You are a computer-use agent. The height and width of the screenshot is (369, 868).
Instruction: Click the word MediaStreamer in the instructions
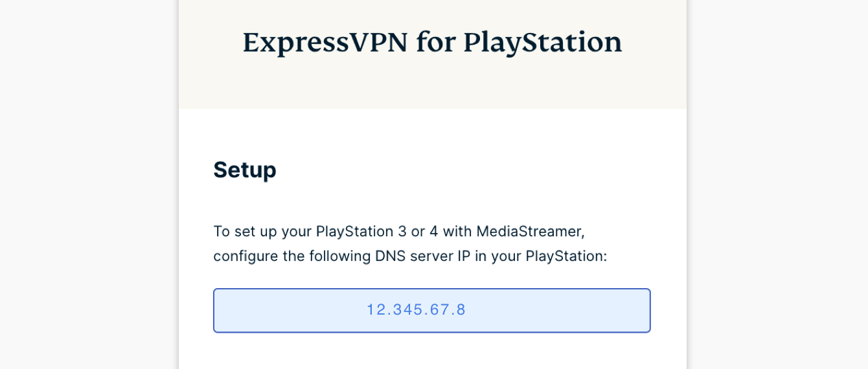point(525,231)
